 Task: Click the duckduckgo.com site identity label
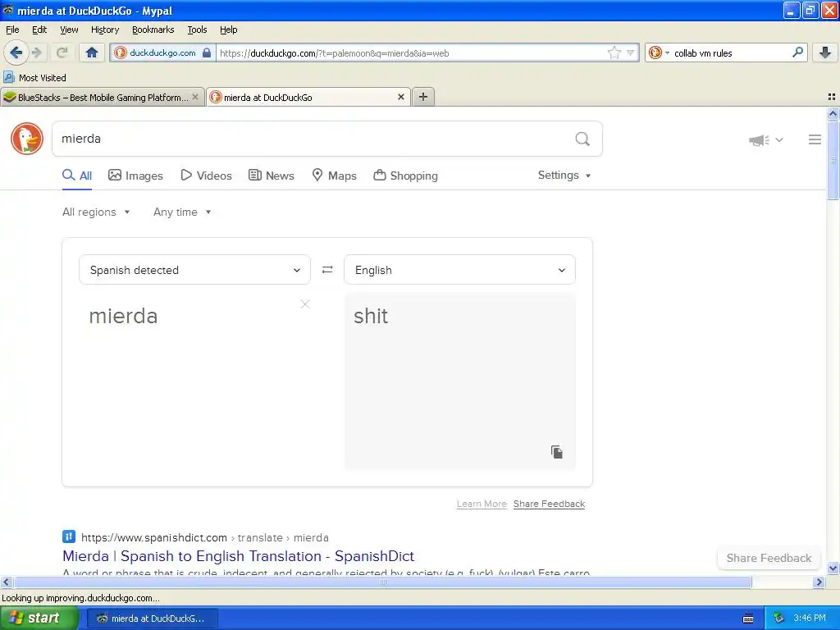pos(162,52)
